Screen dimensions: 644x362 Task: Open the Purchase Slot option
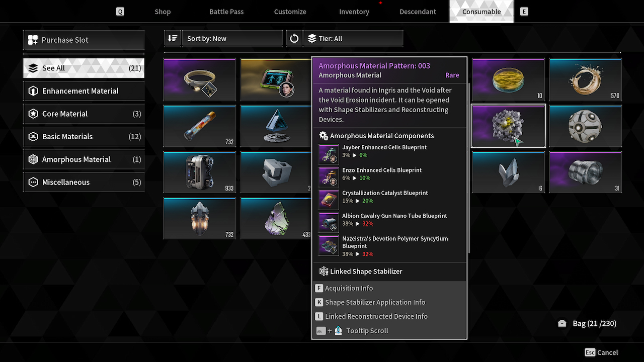click(84, 40)
